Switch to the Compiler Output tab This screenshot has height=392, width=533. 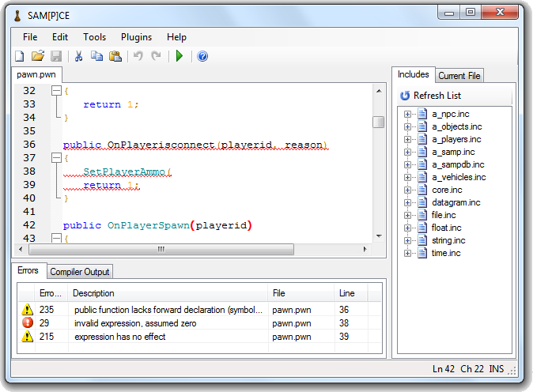(x=80, y=272)
